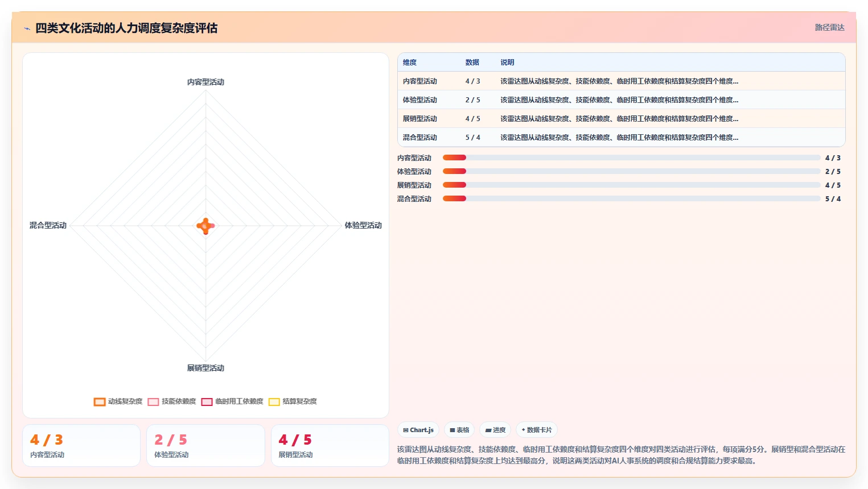
Task: Toggle 技能依赖度 legend swatch
Action: point(153,401)
